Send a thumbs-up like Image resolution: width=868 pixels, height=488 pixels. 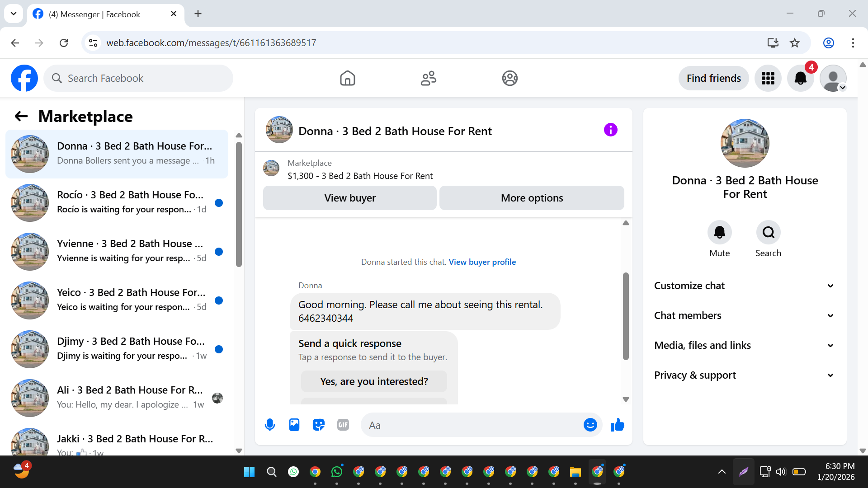(617, 425)
